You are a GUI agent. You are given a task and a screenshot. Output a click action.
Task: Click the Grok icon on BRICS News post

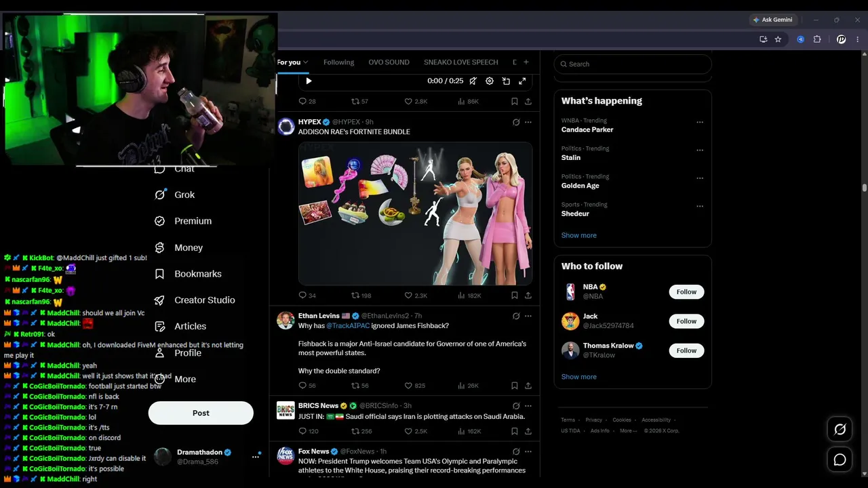(516, 405)
